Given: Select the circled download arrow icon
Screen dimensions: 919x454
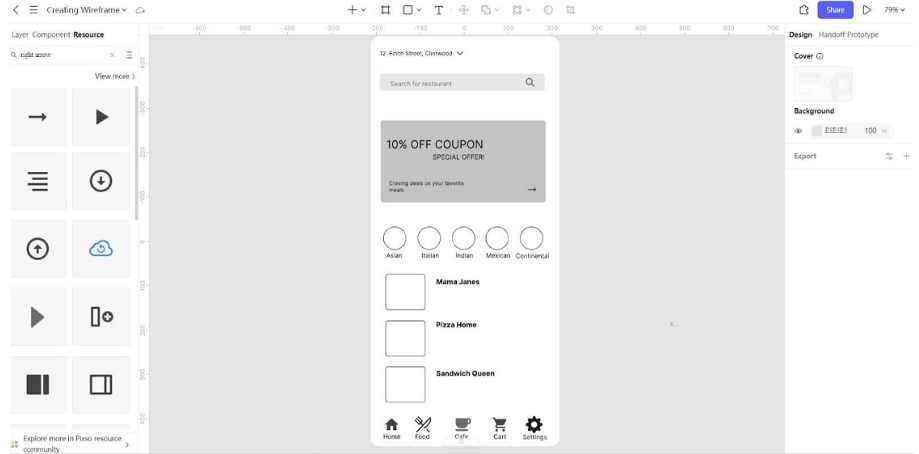Looking at the screenshot, I should pos(101,181).
